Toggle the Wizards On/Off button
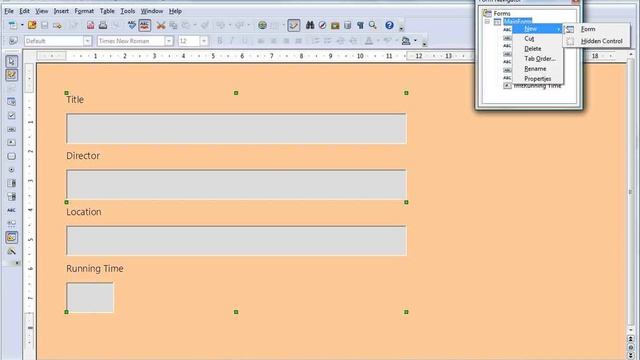Viewport: 640px width, 360px height. click(11, 251)
